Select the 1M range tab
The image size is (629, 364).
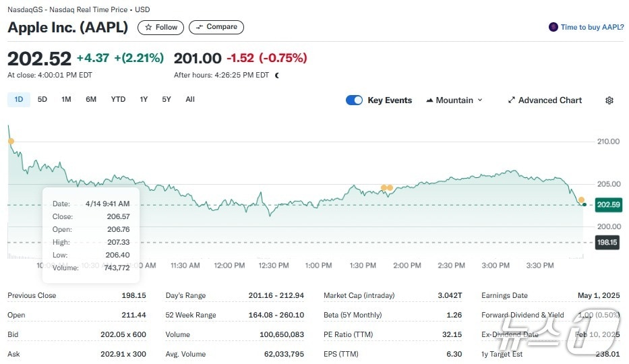click(x=66, y=100)
